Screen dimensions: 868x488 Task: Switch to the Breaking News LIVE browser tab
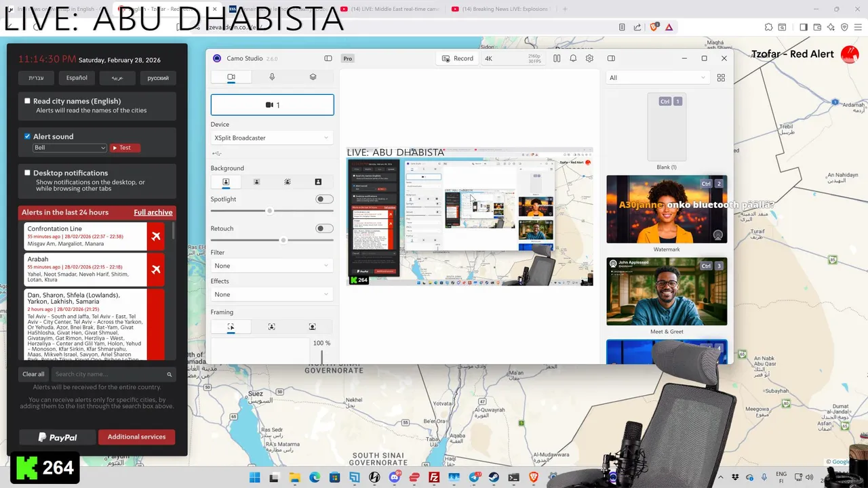click(502, 9)
